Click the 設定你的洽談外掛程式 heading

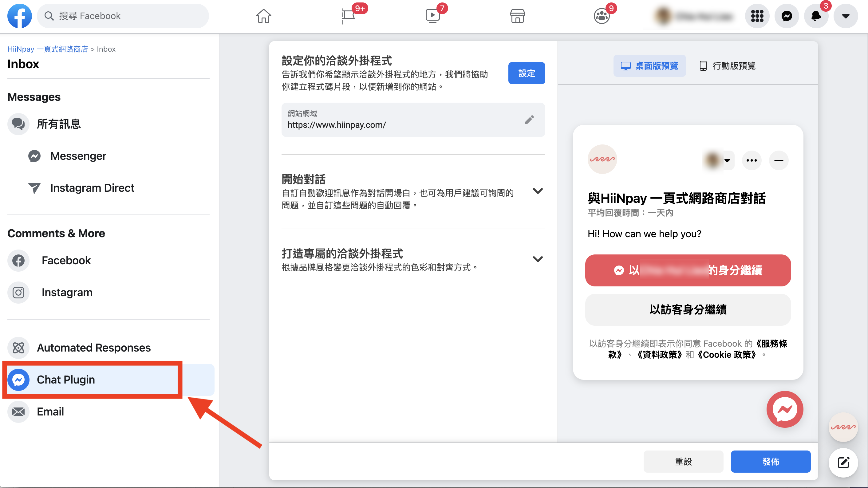point(337,61)
